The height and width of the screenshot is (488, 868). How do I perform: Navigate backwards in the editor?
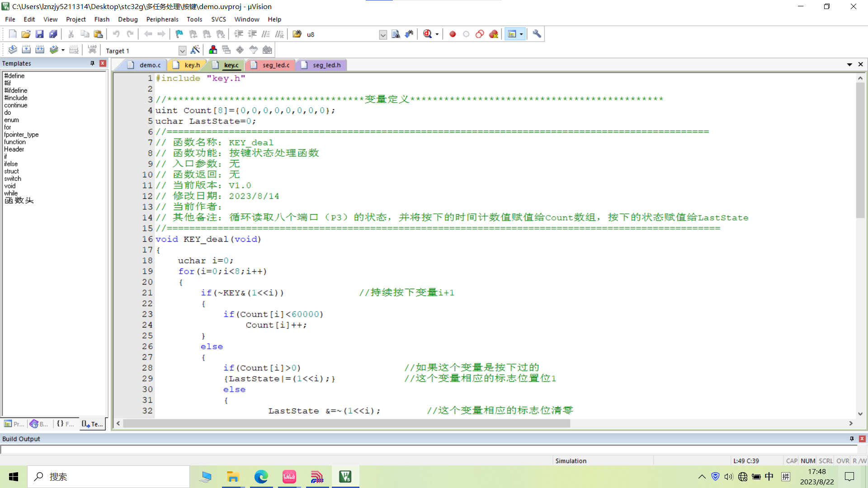pos(148,34)
